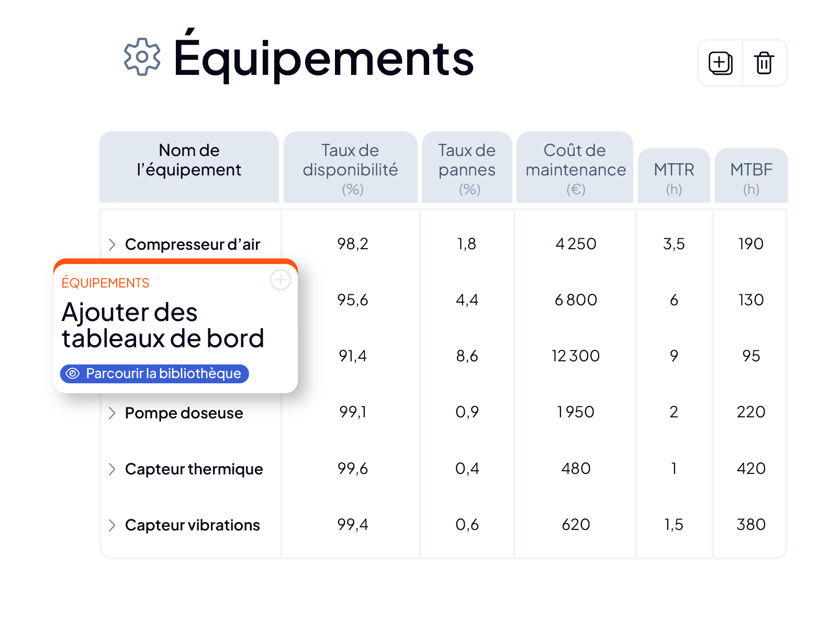Click the 12 300 maintenance cost cell
The image size is (840, 620).
coord(575,356)
